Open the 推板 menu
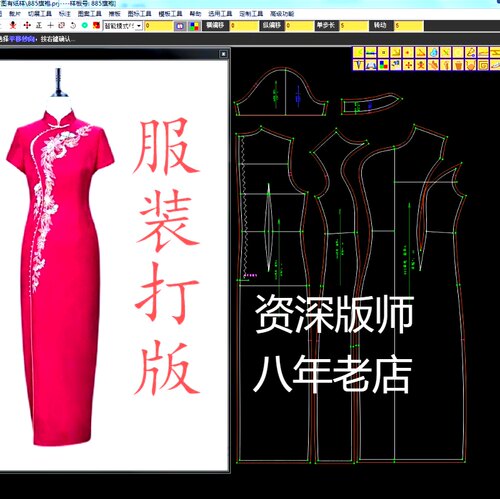This screenshot has width=500, height=499. coord(115,14)
